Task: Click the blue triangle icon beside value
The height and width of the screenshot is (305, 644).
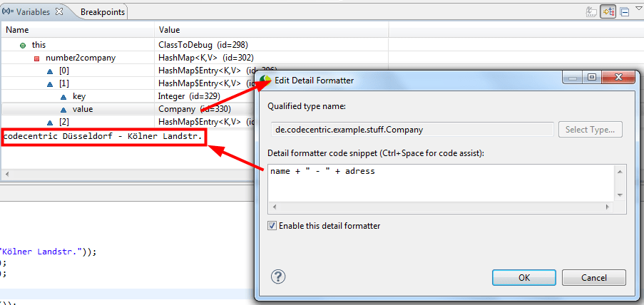Action: [x=63, y=109]
